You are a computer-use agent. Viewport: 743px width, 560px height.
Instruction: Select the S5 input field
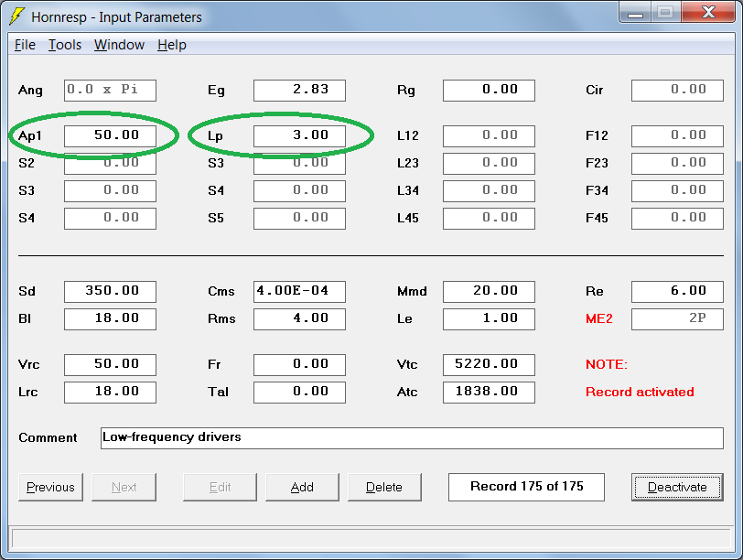pyautogui.click(x=299, y=219)
